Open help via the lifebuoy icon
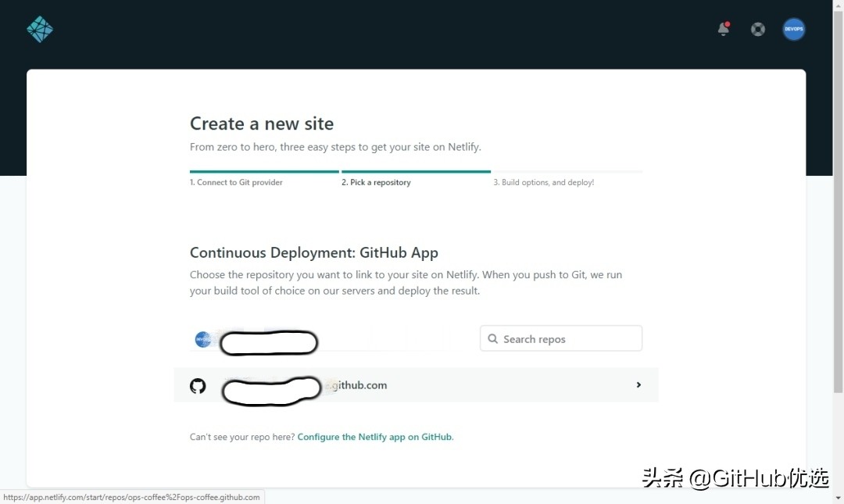The width and height of the screenshot is (844, 504). coord(757,29)
